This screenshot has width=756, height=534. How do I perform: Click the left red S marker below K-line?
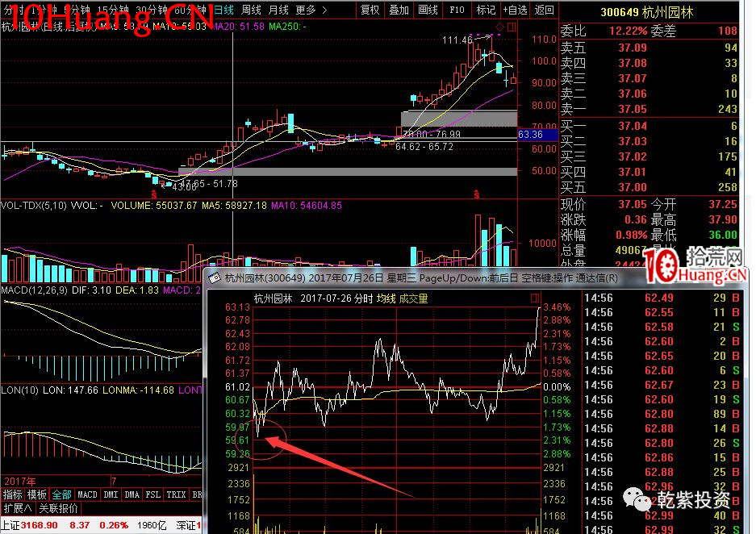154,194
